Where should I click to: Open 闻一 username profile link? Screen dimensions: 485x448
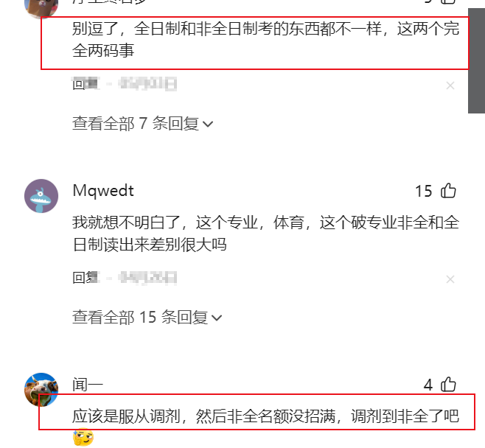point(88,385)
